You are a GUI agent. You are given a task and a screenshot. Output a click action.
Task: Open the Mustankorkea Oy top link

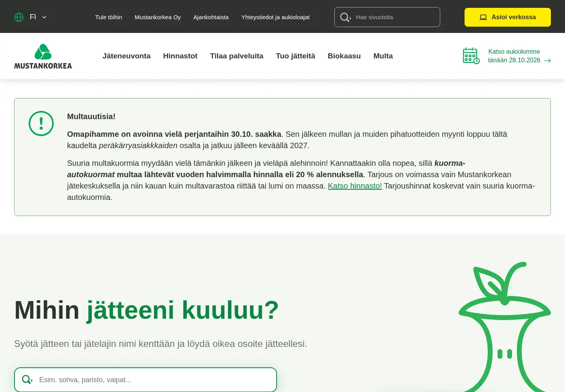(158, 17)
